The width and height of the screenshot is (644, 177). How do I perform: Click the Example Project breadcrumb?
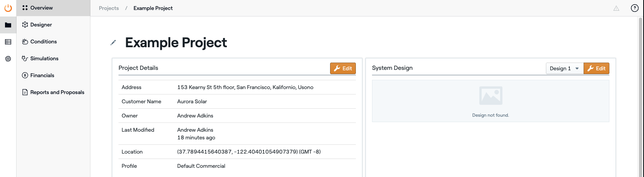(x=153, y=8)
